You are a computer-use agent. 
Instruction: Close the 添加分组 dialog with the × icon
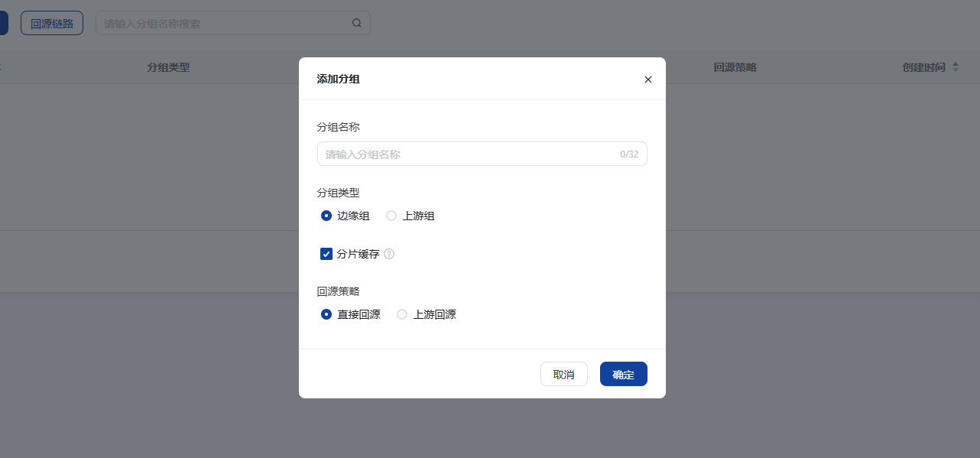pyautogui.click(x=647, y=79)
